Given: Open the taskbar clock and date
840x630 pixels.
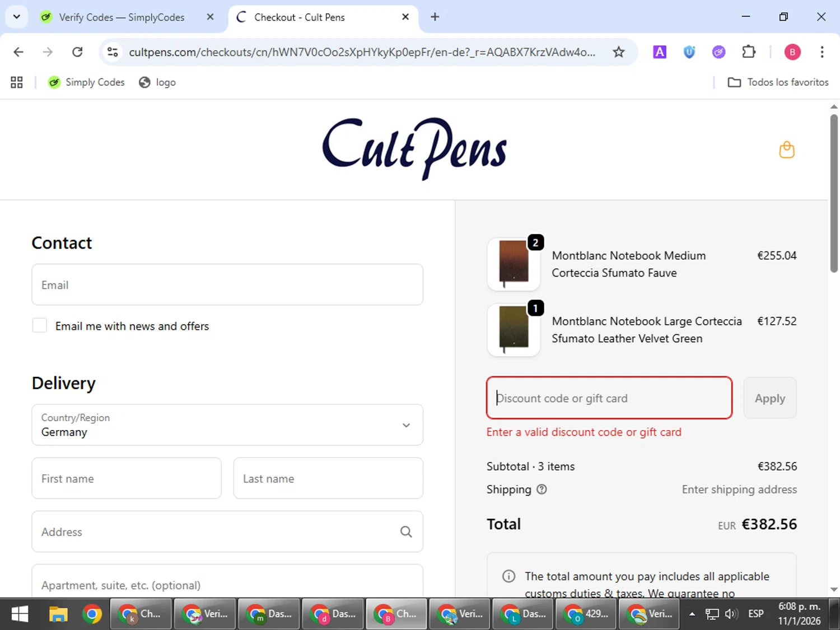Looking at the screenshot, I should coord(799,614).
